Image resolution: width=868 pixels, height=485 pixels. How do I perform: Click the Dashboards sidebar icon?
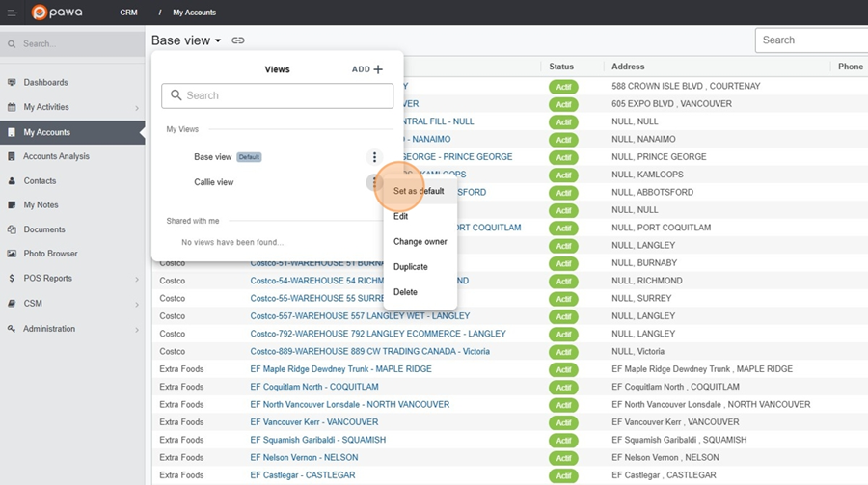[x=12, y=82]
